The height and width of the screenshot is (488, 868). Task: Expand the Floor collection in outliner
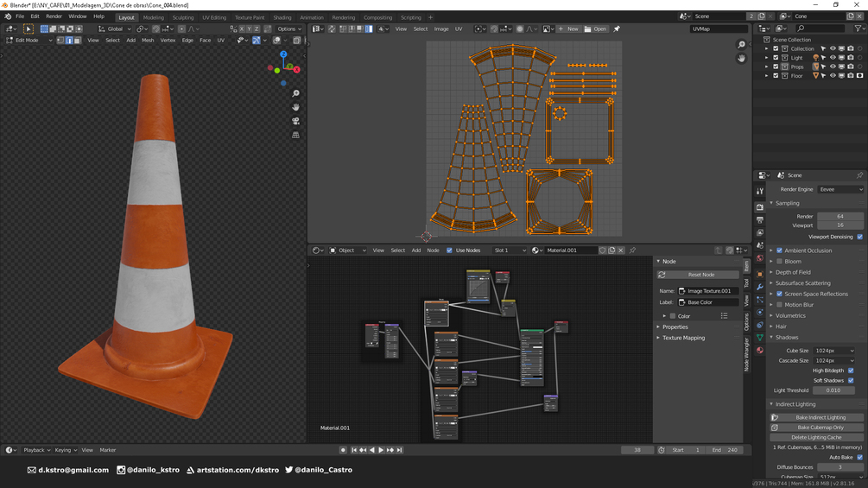click(x=767, y=76)
